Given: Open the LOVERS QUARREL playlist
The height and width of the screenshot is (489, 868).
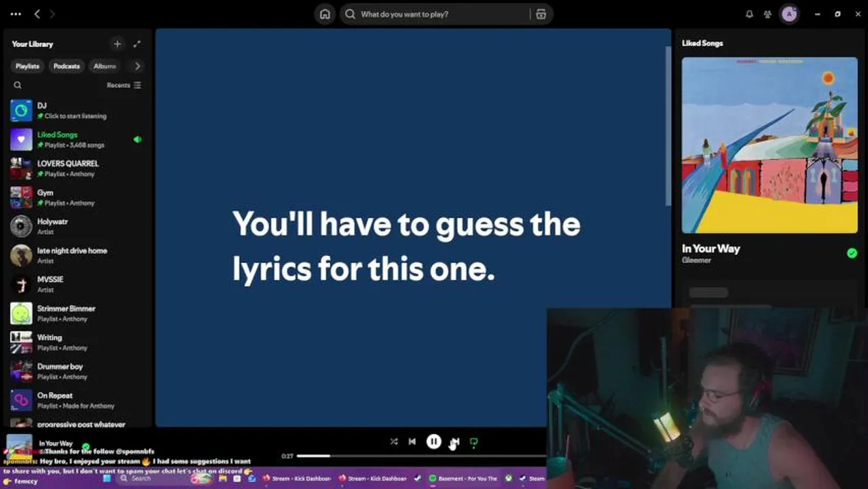Looking at the screenshot, I should pos(76,168).
